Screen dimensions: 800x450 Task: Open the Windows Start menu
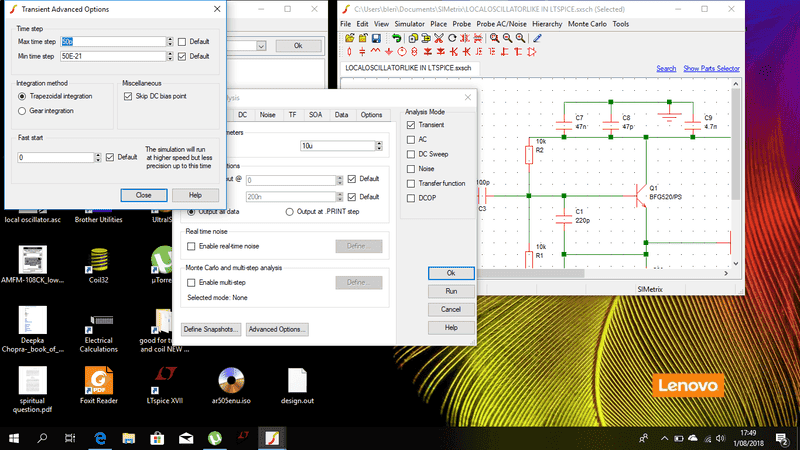click(x=14, y=438)
